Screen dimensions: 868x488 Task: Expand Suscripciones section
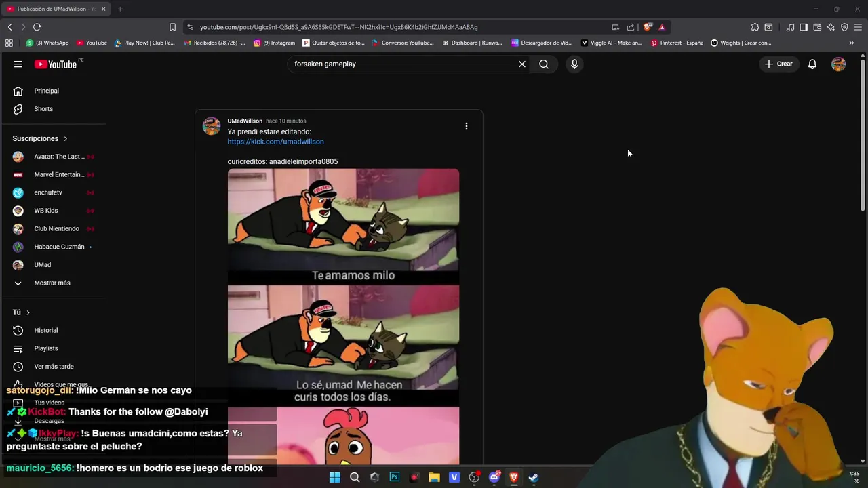pyautogui.click(x=40, y=138)
